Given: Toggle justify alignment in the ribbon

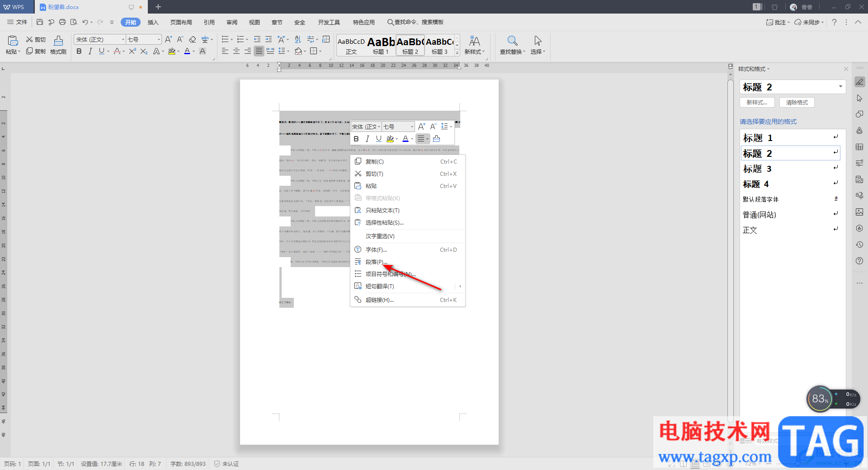Looking at the screenshot, I should (x=259, y=52).
